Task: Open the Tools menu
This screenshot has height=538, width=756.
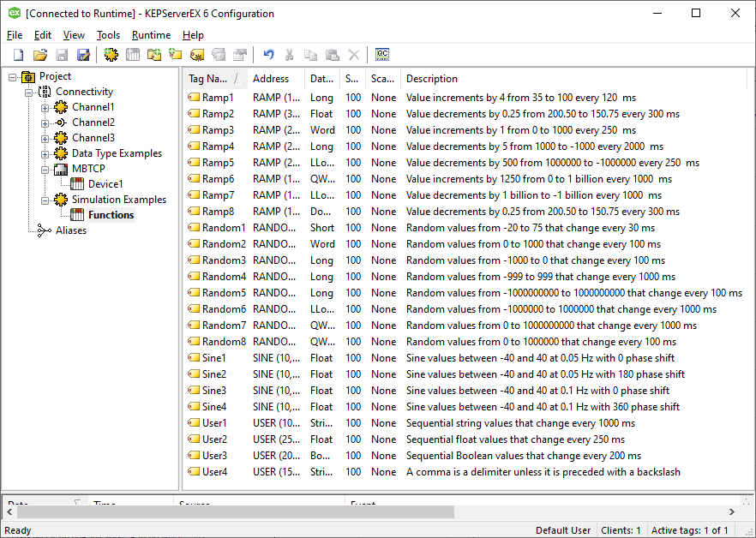Action: tap(108, 35)
